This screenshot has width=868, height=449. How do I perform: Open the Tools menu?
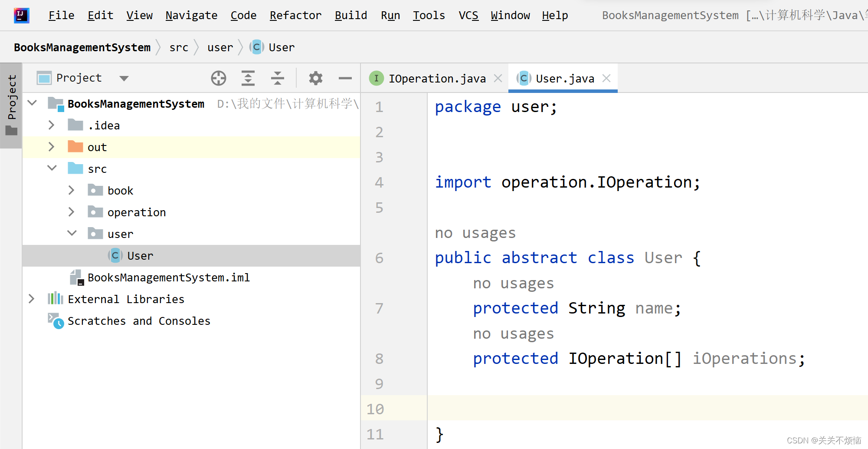pyautogui.click(x=429, y=16)
